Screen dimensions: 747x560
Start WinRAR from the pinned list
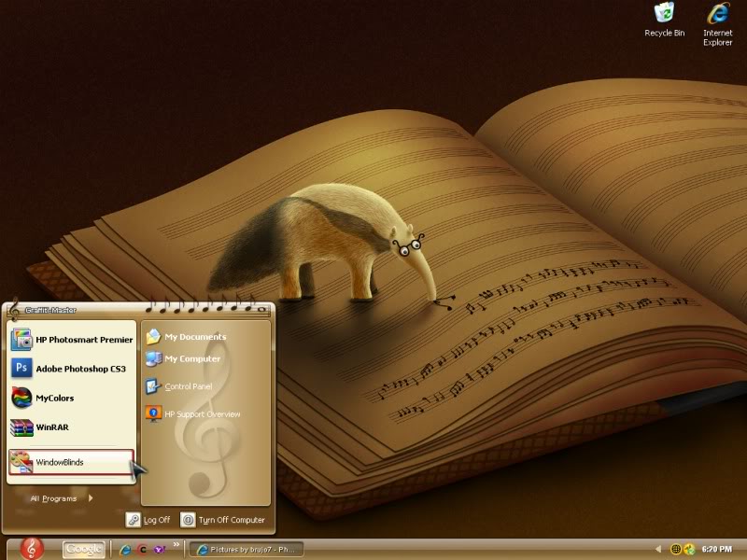(x=72, y=427)
